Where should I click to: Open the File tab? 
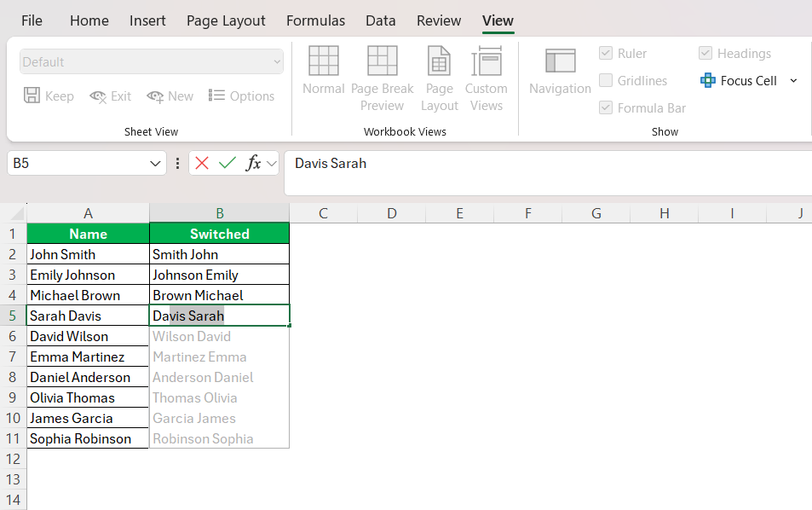point(32,20)
